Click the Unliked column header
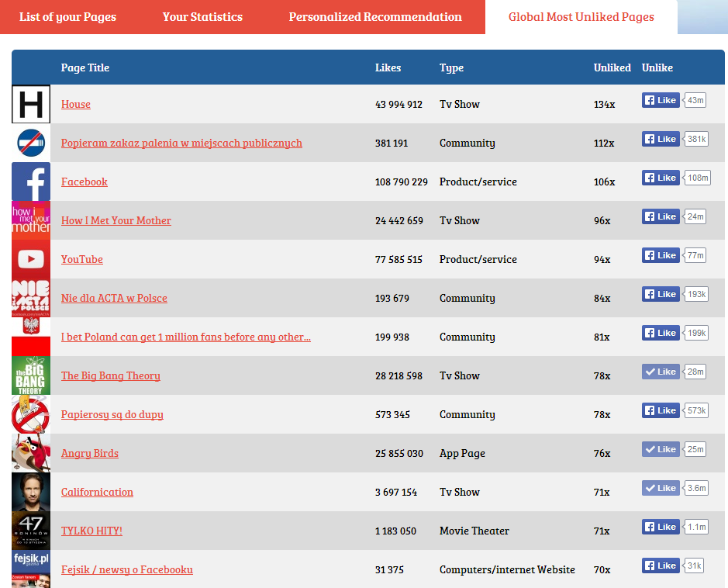The height and width of the screenshot is (588, 728). point(612,67)
